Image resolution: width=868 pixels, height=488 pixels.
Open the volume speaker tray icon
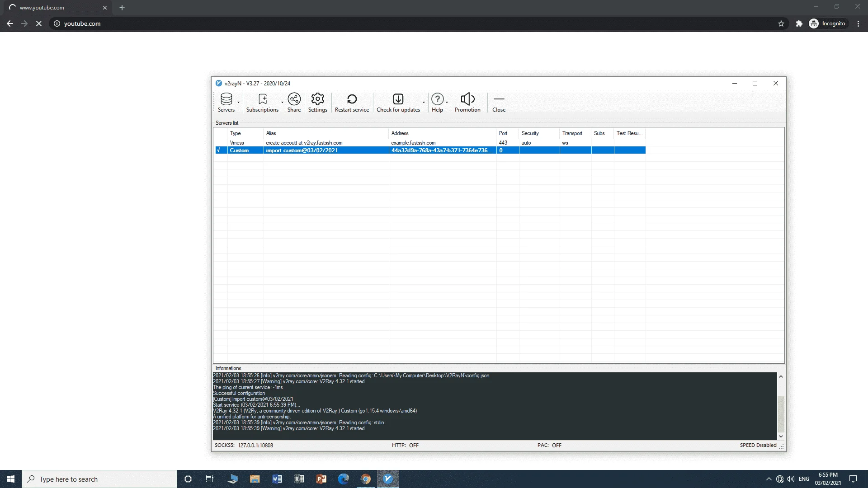[x=791, y=479]
